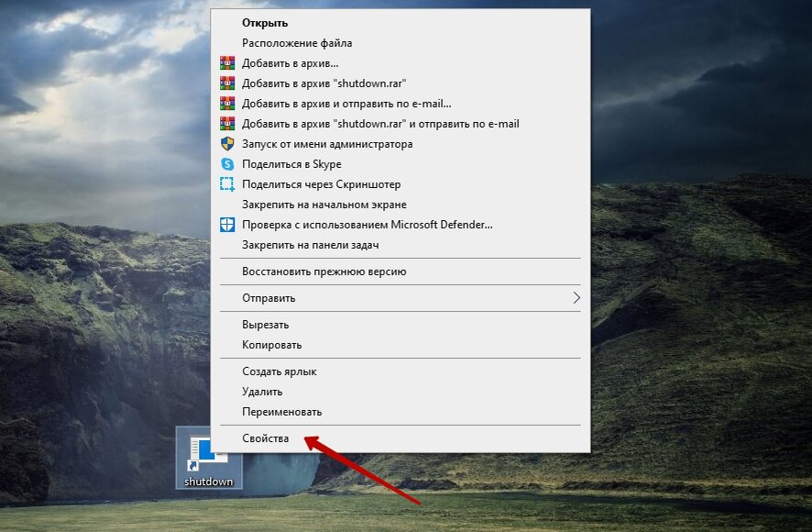Click WinRAR icon beside 'Добавить в архив и отправить по e-mail...'
Screen dimensions: 812x532
(227, 104)
